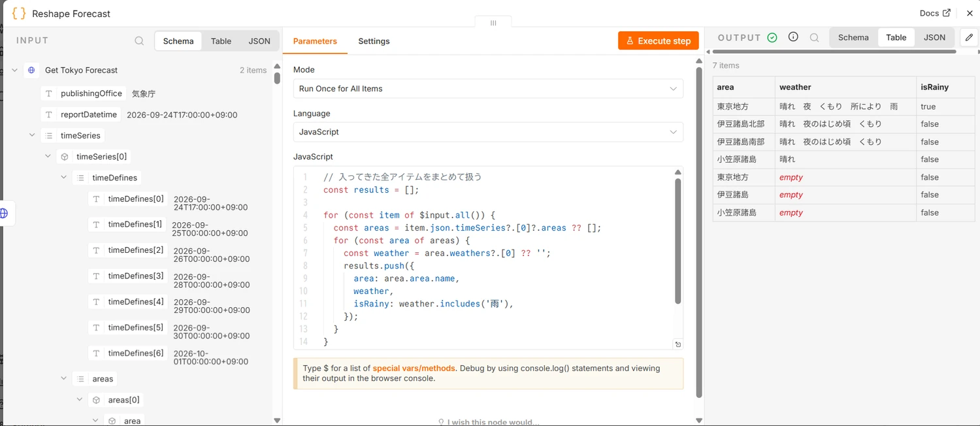Image resolution: width=980 pixels, height=426 pixels.
Task: Select the timeDefines[6] field pill
Action: [127, 353]
